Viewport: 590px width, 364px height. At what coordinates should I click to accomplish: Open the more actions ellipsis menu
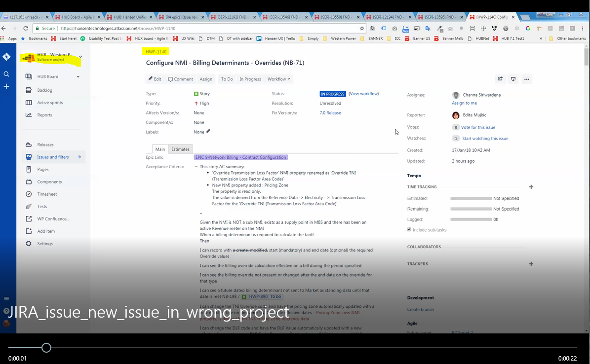pyautogui.click(x=527, y=79)
